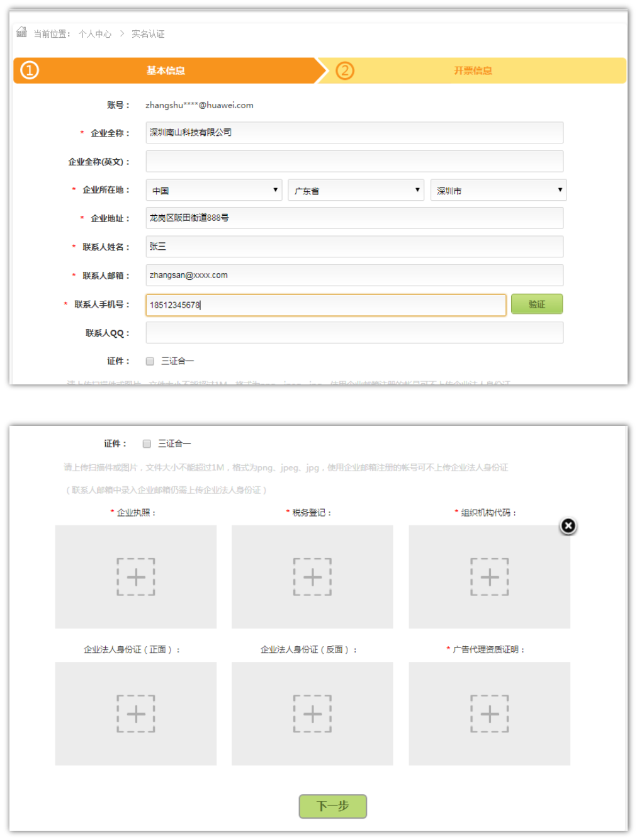This screenshot has width=637, height=840.
Task: Toggle 三证合一 checkbox in lower panel
Action: (147, 444)
